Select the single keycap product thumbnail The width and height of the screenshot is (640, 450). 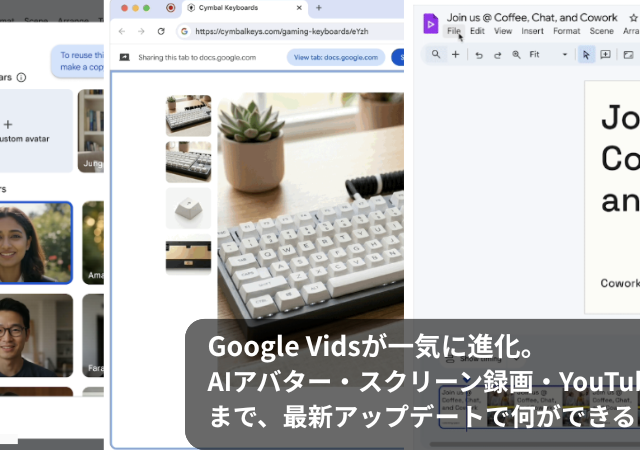(x=188, y=208)
